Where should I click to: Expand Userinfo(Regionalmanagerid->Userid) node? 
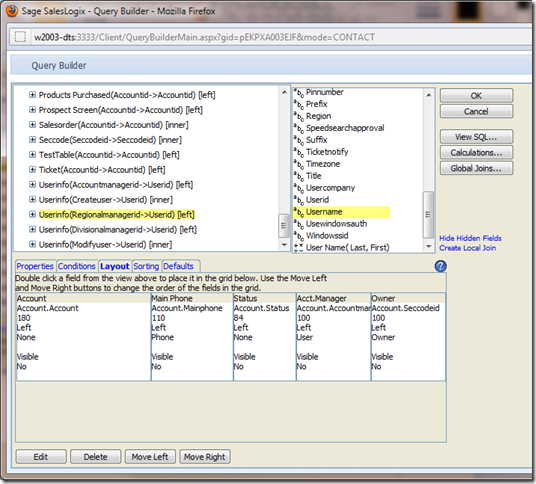click(32, 214)
